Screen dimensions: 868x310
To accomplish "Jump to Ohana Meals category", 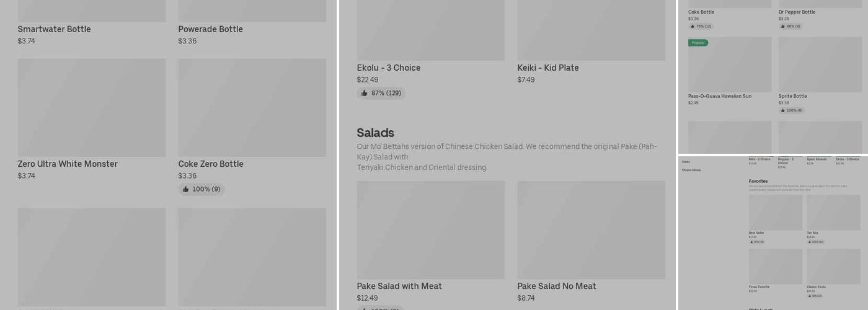I will pos(691,170).
